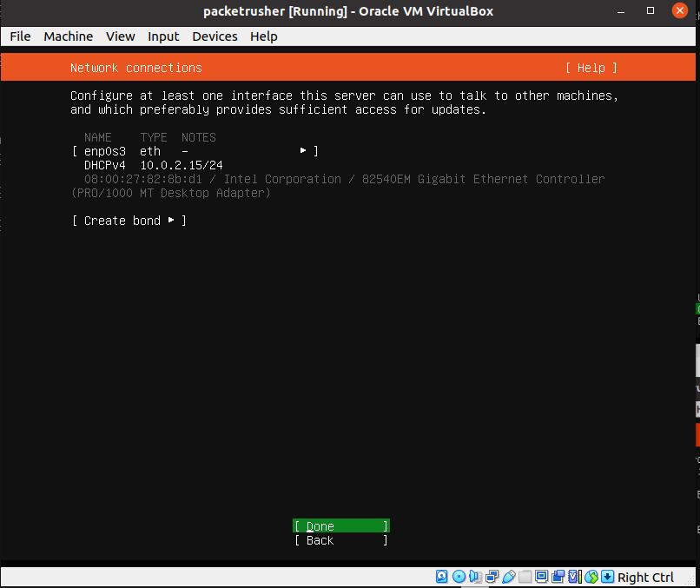This screenshot has width=700, height=588.
Task: Open the USB devices status icon
Action: click(508, 577)
